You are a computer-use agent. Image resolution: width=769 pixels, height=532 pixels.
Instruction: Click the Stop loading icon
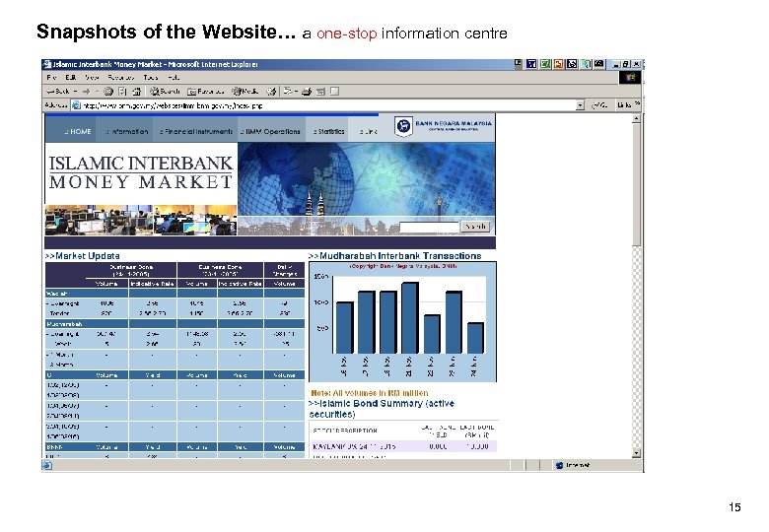(108, 91)
